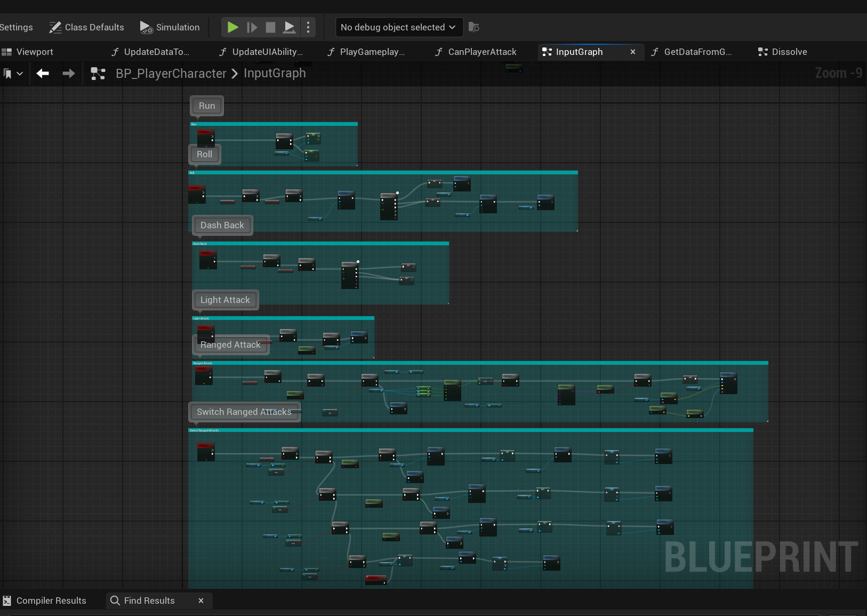The width and height of the screenshot is (867, 616).
Task: Click BP_PlayerCharacter in the breadcrumb
Action: [x=171, y=74]
